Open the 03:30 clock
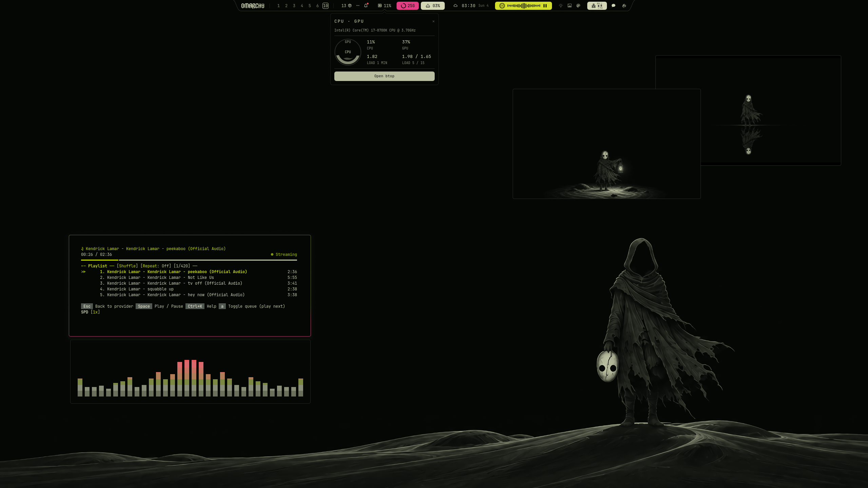Screen dimensions: 868x488 click(469, 6)
